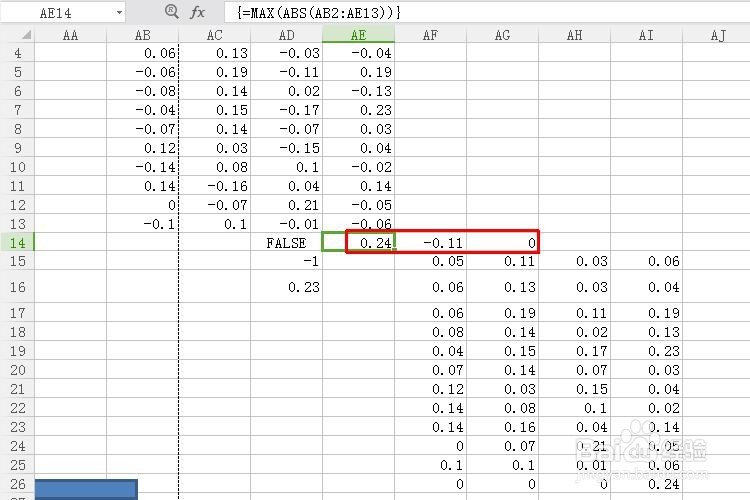Click cell AE7 showing 0.23
This screenshot has height=500, width=750.
[359, 110]
